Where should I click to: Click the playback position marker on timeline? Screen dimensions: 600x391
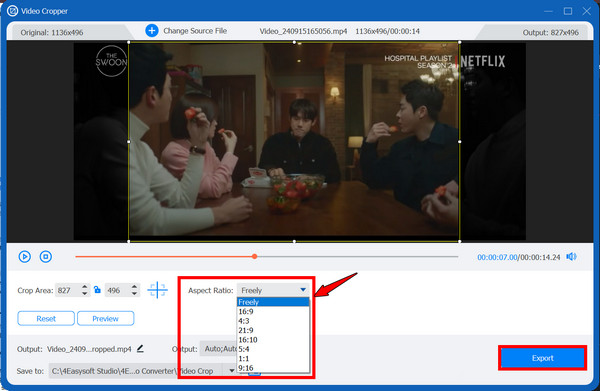coord(254,256)
